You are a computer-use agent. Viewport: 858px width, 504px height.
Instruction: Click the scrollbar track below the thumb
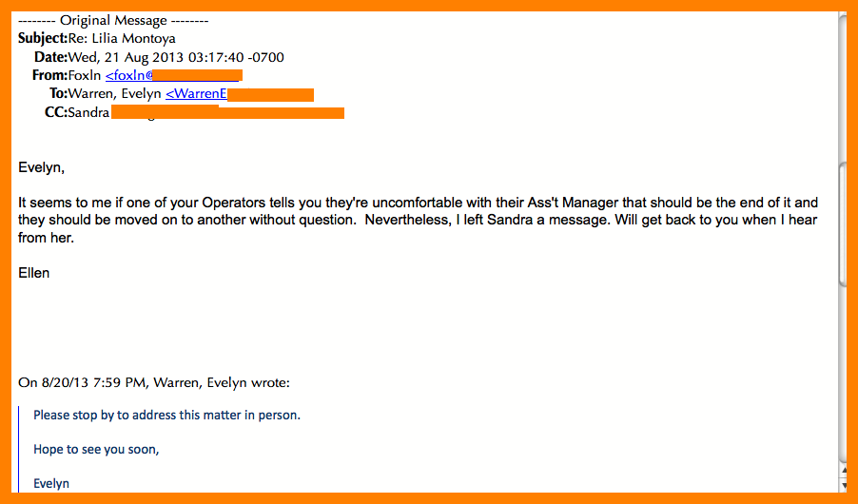(x=842, y=375)
